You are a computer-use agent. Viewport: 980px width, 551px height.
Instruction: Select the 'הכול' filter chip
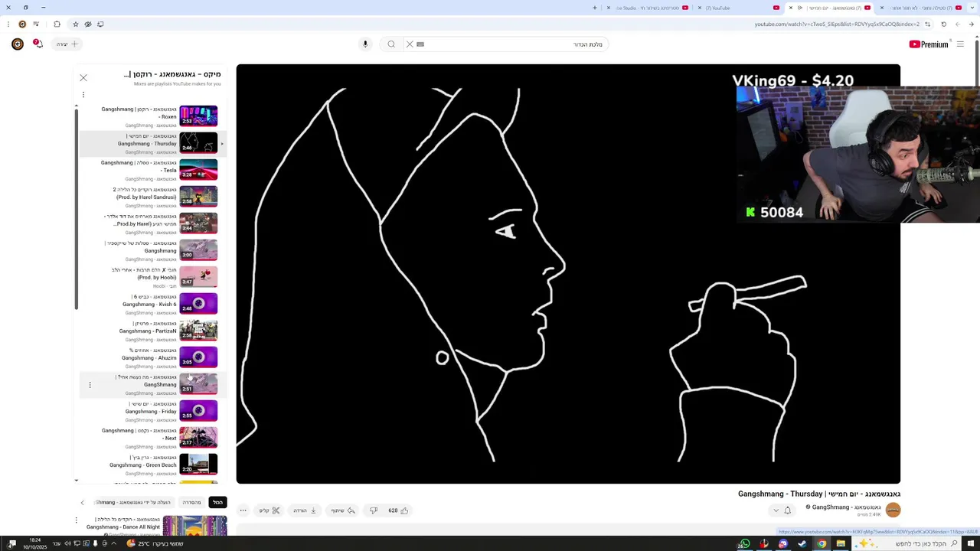pos(218,502)
